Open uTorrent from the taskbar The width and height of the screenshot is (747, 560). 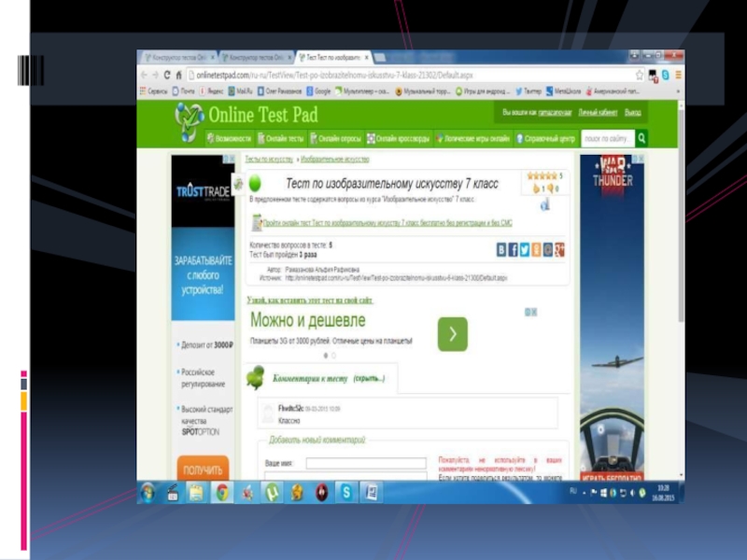pyautogui.click(x=272, y=493)
